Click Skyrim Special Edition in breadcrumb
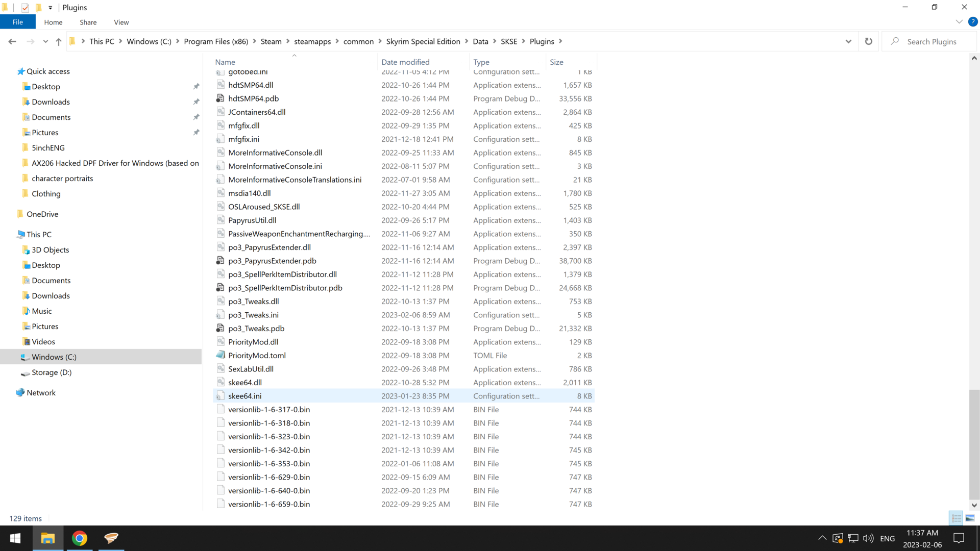The width and height of the screenshot is (980, 551). (423, 41)
